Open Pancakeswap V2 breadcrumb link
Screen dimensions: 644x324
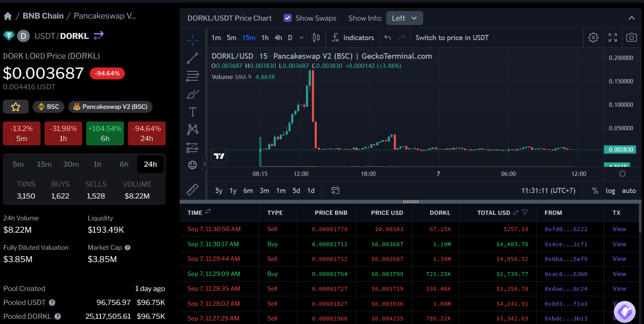tap(105, 16)
